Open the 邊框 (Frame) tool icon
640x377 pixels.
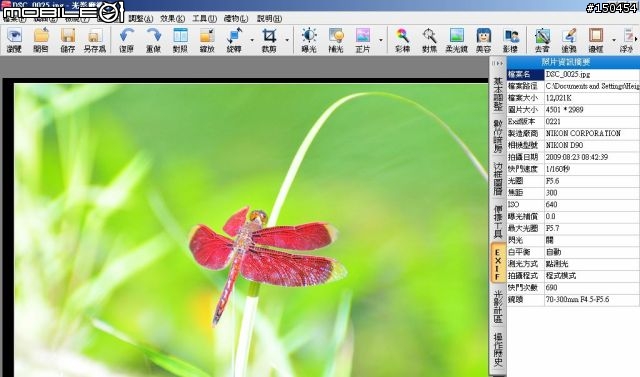pos(596,40)
